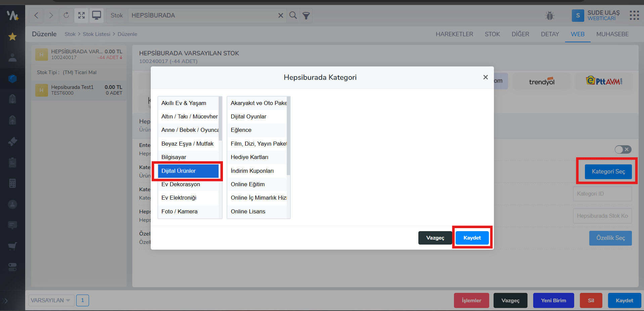Click the main category list scrollbar
644x311 pixels.
click(220, 118)
